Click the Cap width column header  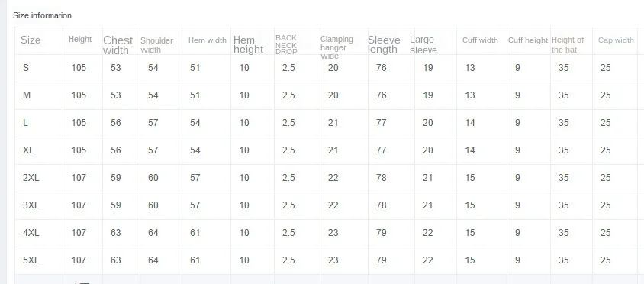click(x=616, y=40)
